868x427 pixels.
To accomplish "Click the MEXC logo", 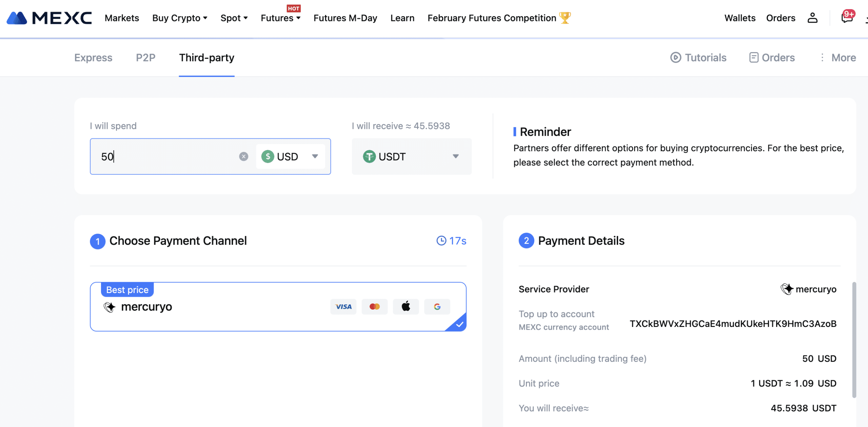I will [x=49, y=18].
